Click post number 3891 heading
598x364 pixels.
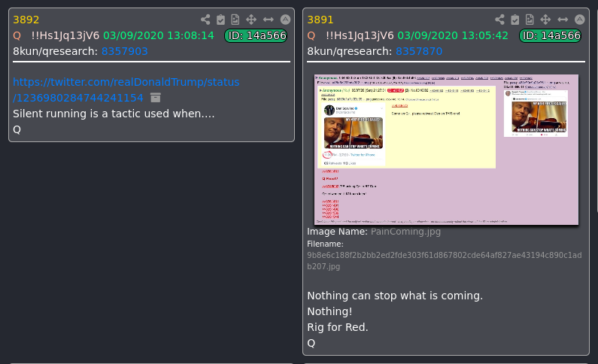[320, 20]
